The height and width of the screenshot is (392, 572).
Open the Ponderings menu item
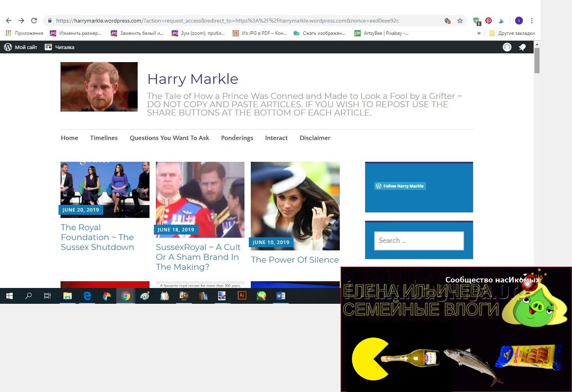click(237, 138)
